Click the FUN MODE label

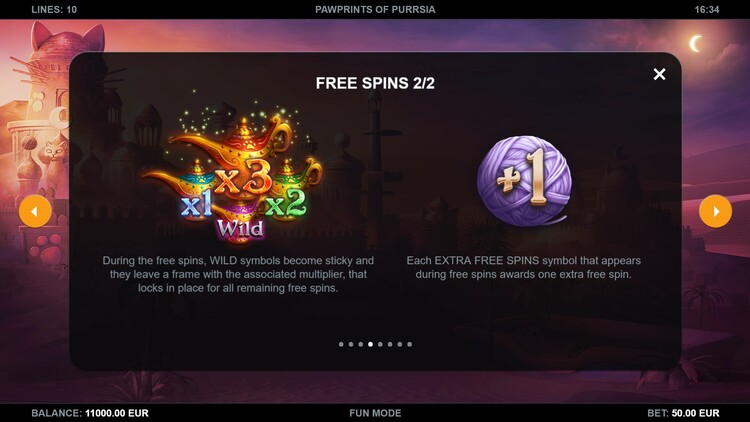(x=375, y=413)
